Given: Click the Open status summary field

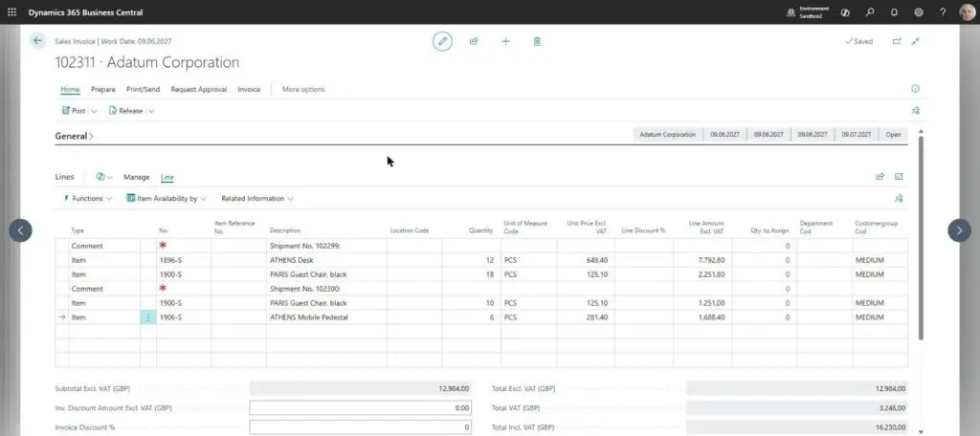Looking at the screenshot, I should pos(893,134).
